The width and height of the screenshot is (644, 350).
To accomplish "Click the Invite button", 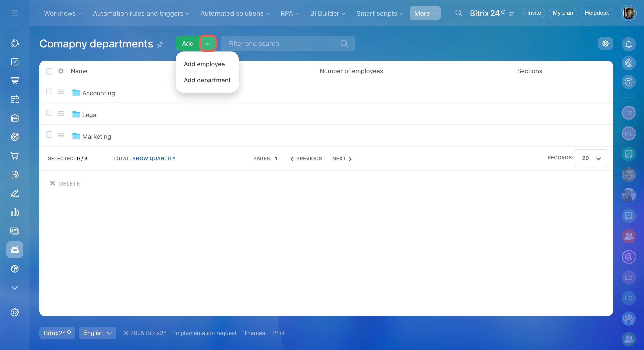I will tap(534, 13).
